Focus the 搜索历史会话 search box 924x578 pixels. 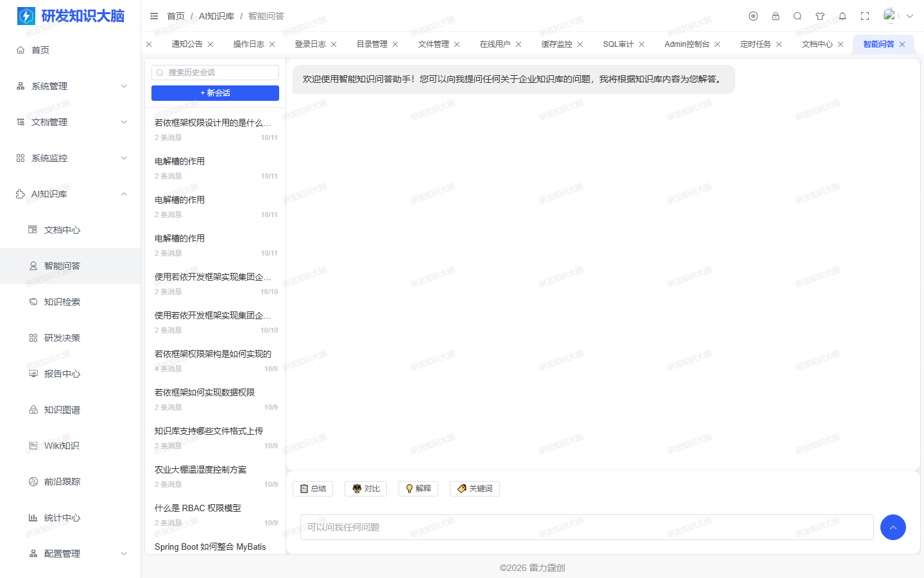(x=215, y=73)
